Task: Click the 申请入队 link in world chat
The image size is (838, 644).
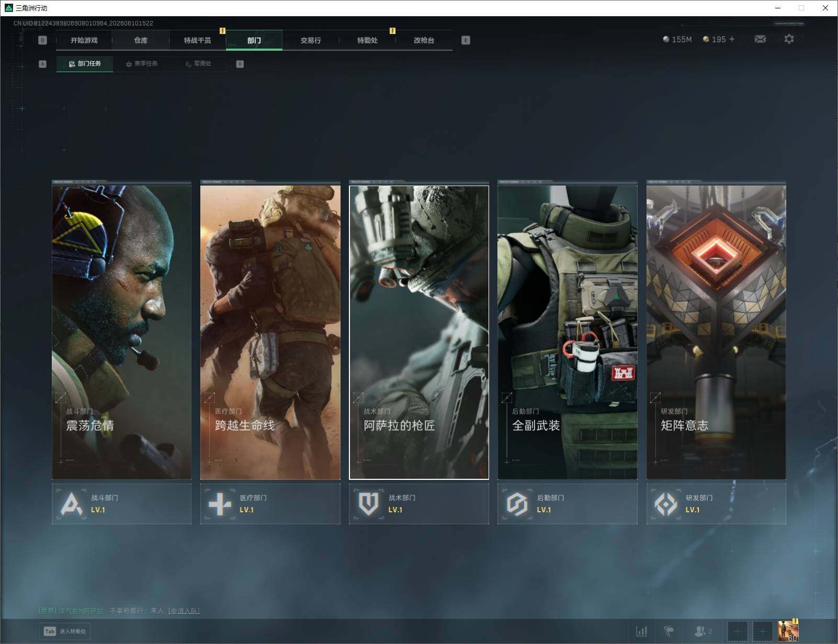Action: [184, 611]
